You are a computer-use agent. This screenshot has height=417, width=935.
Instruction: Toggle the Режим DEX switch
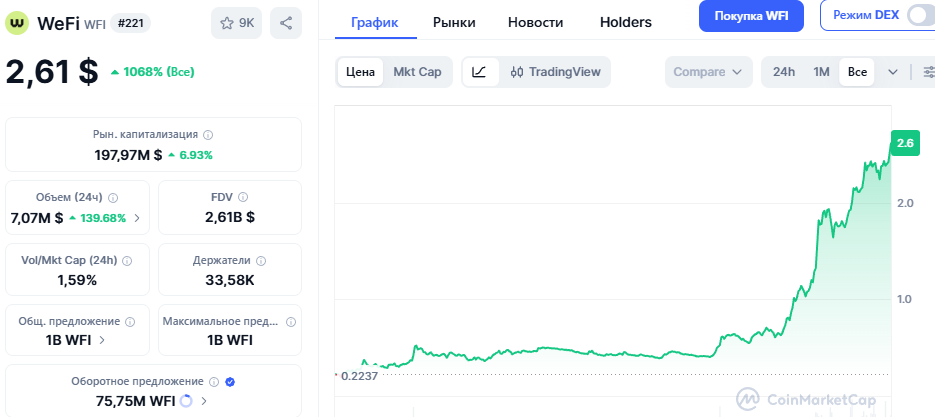pyautogui.click(x=921, y=16)
